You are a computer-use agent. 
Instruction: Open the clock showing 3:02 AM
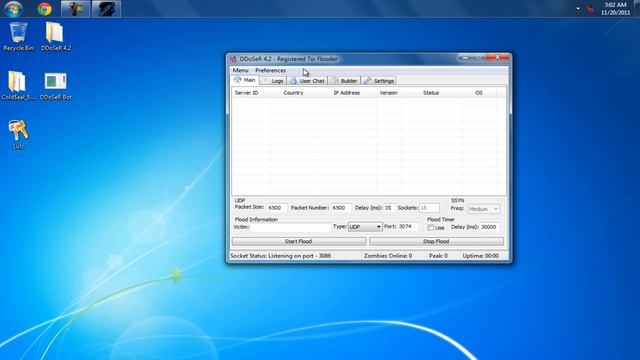pos(615,9)
